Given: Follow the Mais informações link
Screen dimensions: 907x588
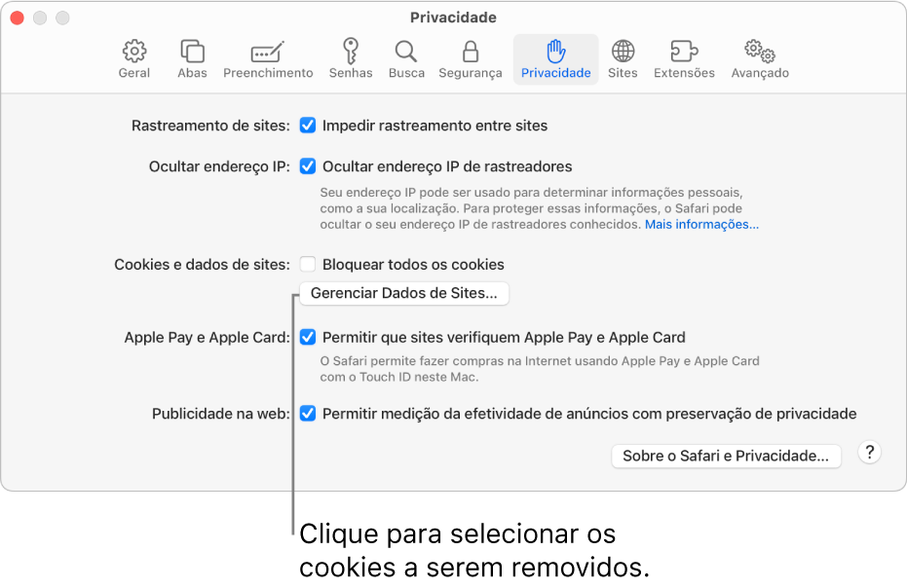Looking at the screenshot, I should click(x=701, y=224).
